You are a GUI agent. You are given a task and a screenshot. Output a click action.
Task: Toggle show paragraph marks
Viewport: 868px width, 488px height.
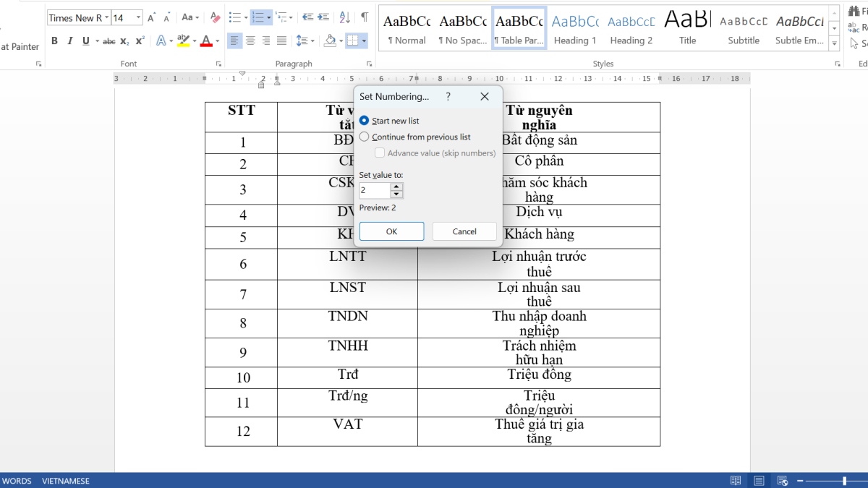pyautogui.click(x=365, y=17)
